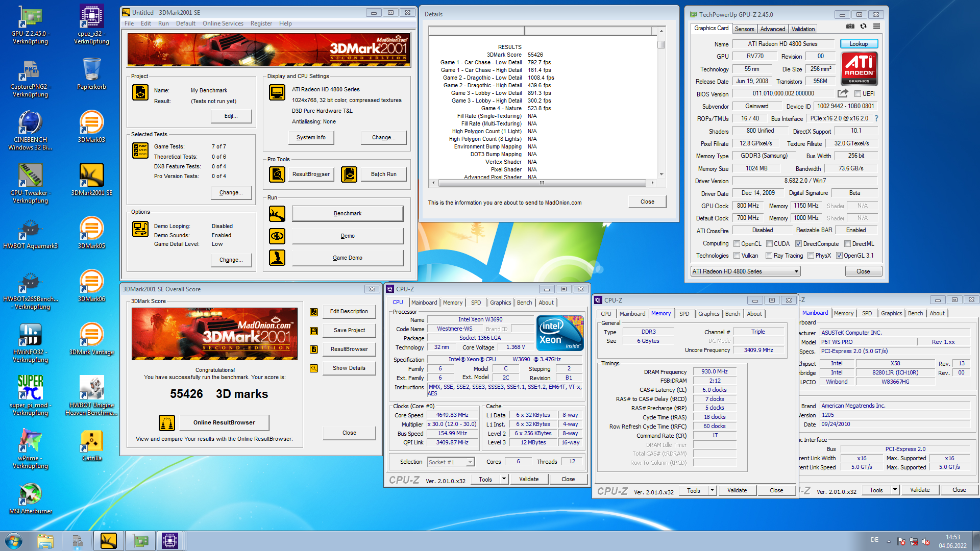This screenshot has height=551, width=980.
Task: Click the Details scrollbar down arrow
Action: 661,174
